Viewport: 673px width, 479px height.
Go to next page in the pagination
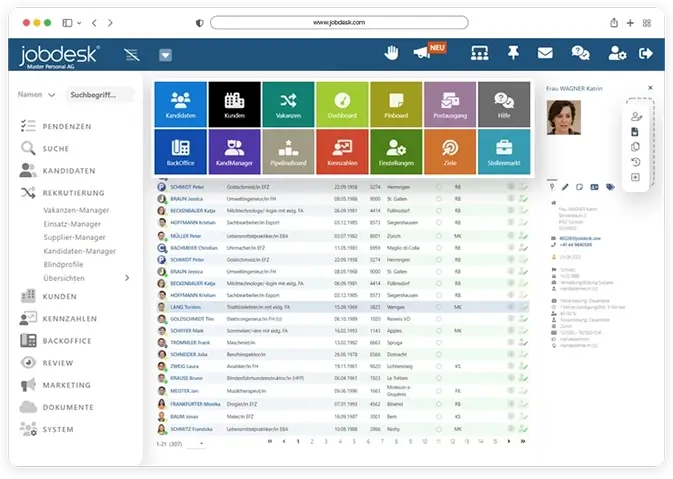(x=509, y=441)
